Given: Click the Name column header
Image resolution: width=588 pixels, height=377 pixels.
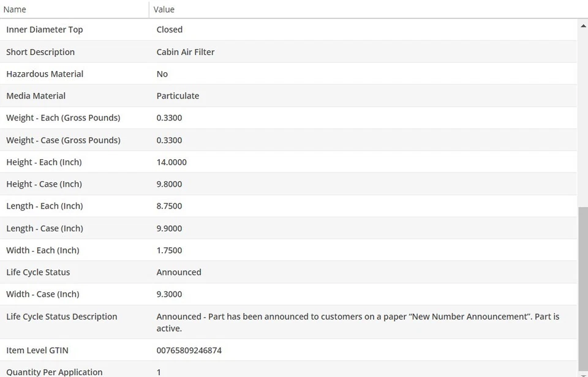Looking at the screenshot, I should pos(15,9).
